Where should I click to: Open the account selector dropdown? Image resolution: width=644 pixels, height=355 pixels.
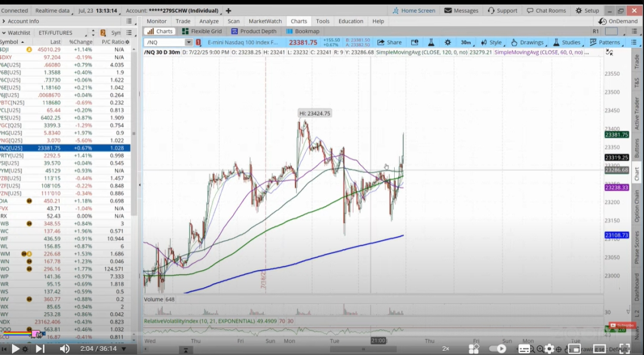(172, 11)
